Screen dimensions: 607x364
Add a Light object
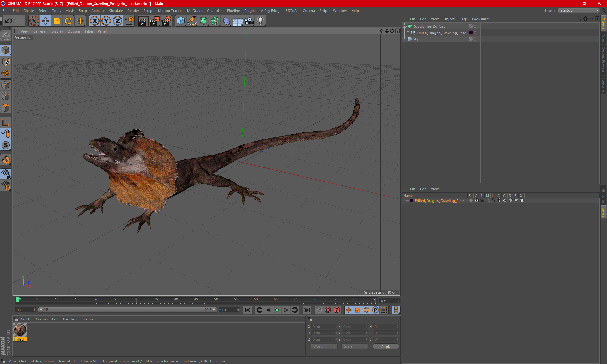point(261,21)
